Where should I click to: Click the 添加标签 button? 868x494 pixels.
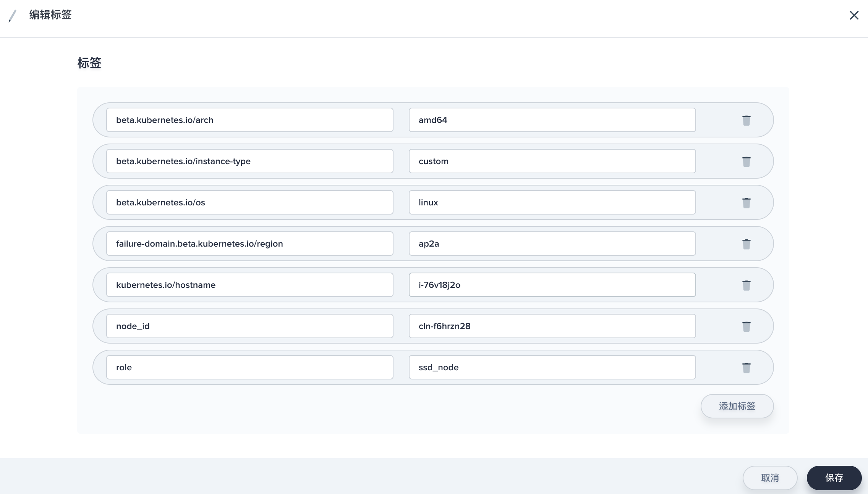[x=737, y=406]
